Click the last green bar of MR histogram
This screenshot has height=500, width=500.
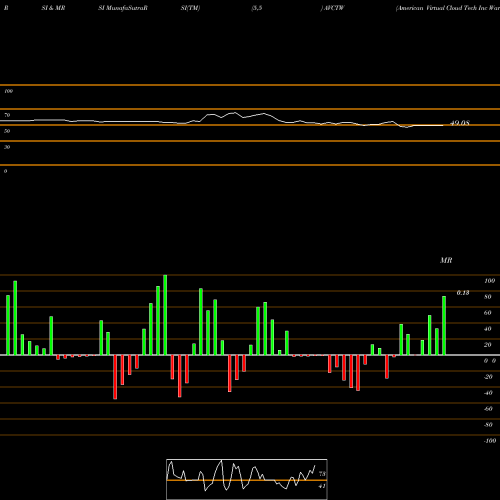tap(444, 326)
